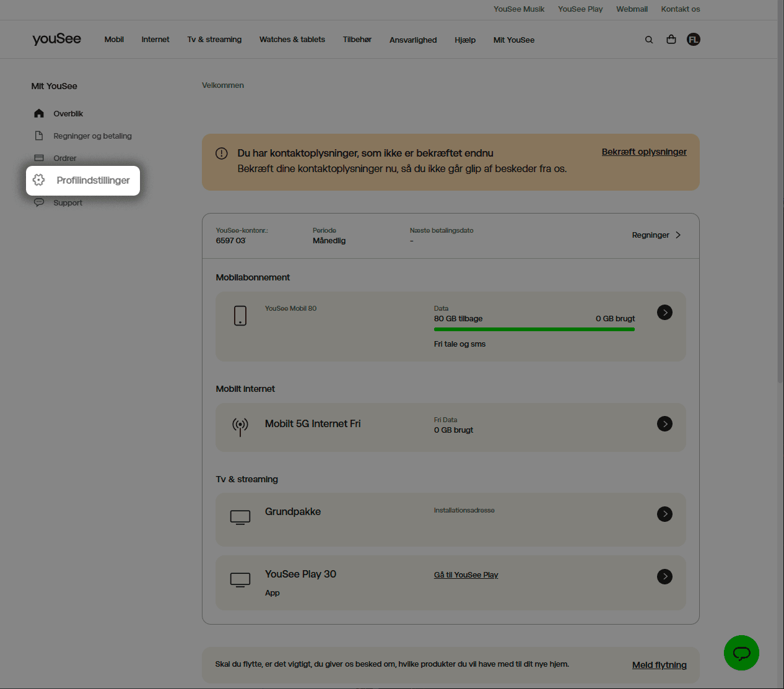Click the FL profile avatar
This screenshot has height=689, width=784.
[x=693, y=40]
